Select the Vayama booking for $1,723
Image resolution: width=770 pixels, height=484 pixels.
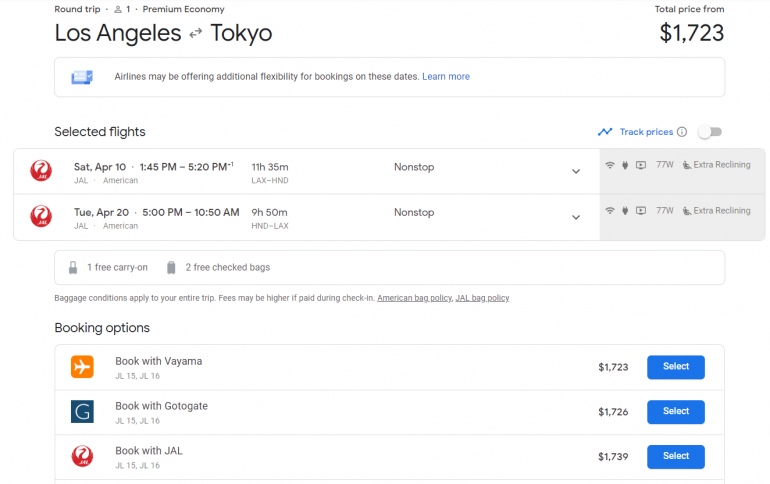pos(675,367)
